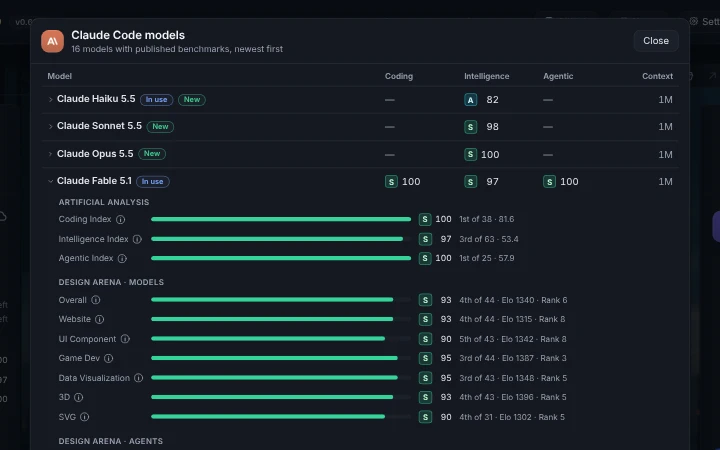
Task: Click S grade badge for Opus 5.5 intelligence
Action: pyautogui.click(x=471, y=154)
